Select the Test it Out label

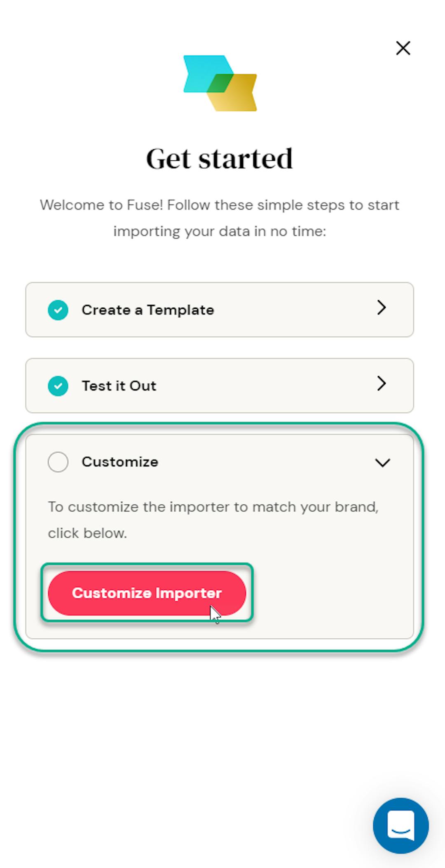pos(119,386)
